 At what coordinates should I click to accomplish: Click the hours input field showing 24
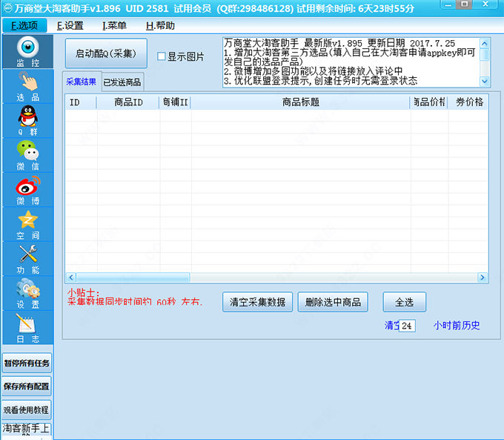click(407, 326)
